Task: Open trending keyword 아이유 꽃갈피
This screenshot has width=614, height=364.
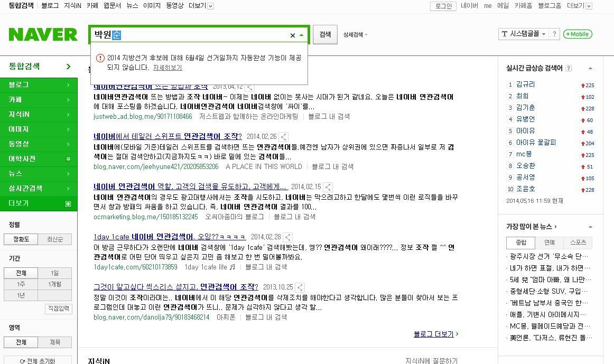Action: [x=536, y=143]
